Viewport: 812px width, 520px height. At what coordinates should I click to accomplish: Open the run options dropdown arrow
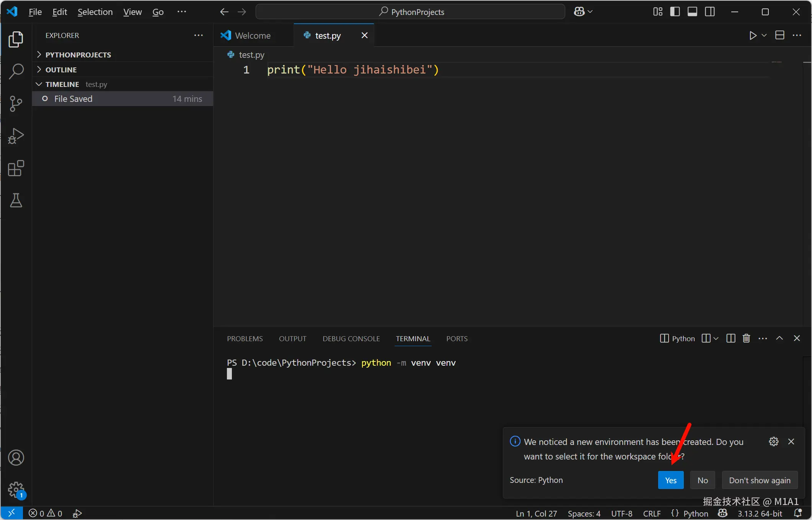point(764,36)
